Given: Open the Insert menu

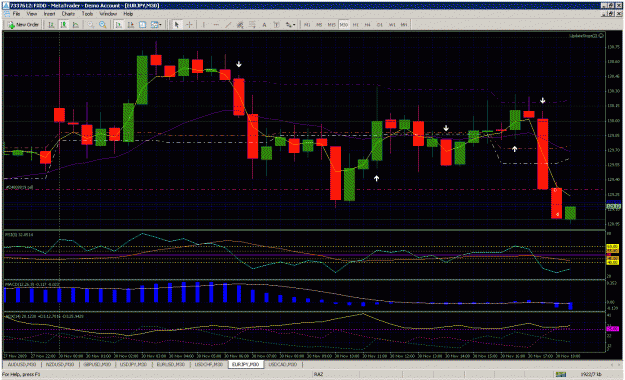Looking at the screenshot, I should pyautogui.click(x=49, y=14).
